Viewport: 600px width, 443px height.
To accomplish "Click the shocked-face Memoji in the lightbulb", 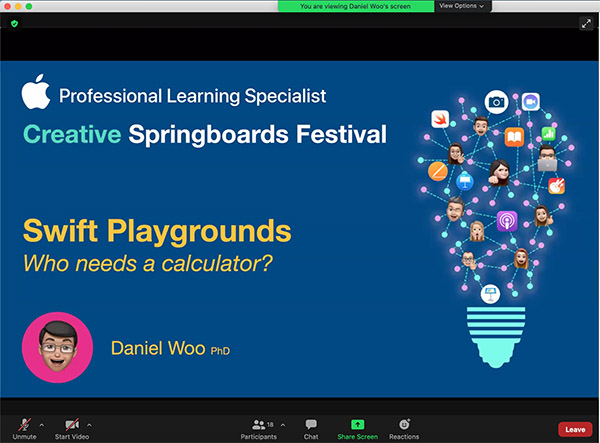I will click(x=477, y=231).
